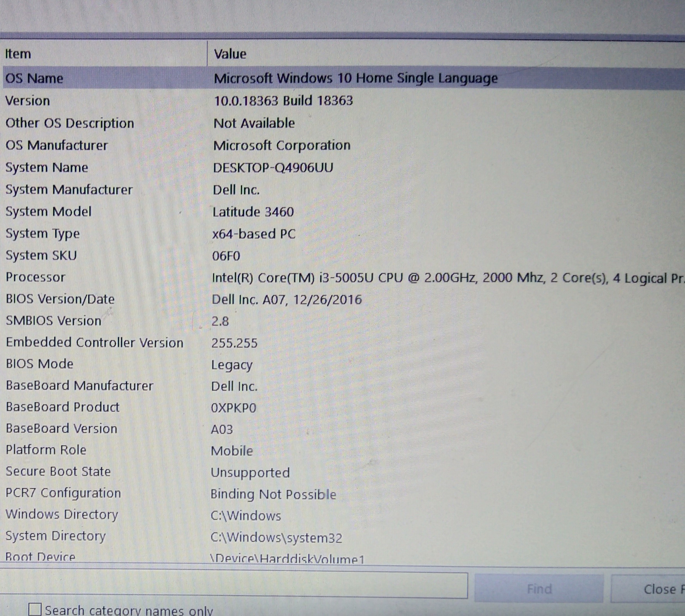Screen dimensions: 685x616
Task: Select the Version row label
Action: (28, 101)
